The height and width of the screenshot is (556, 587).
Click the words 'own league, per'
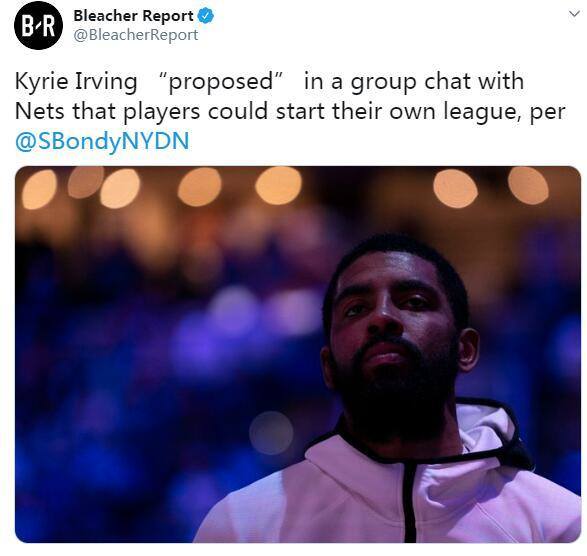(x=477, y=111)
